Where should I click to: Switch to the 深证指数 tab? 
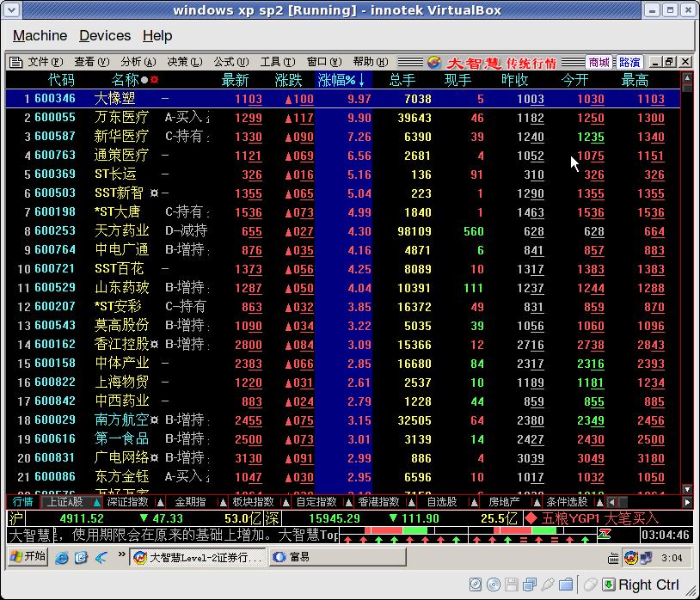pos(127,502)
